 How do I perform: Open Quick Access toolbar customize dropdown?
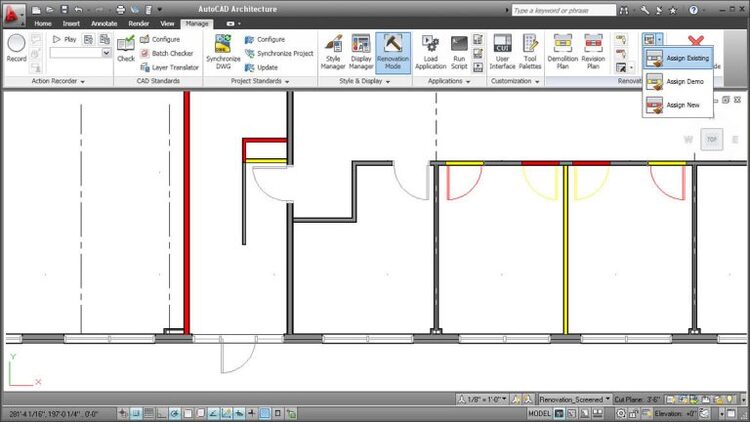[159, 10]
